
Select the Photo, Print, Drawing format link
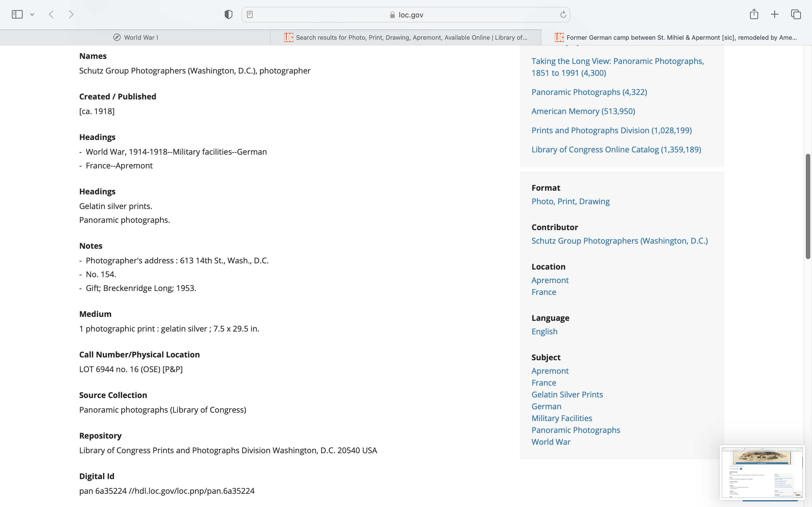tap(570, 201)
